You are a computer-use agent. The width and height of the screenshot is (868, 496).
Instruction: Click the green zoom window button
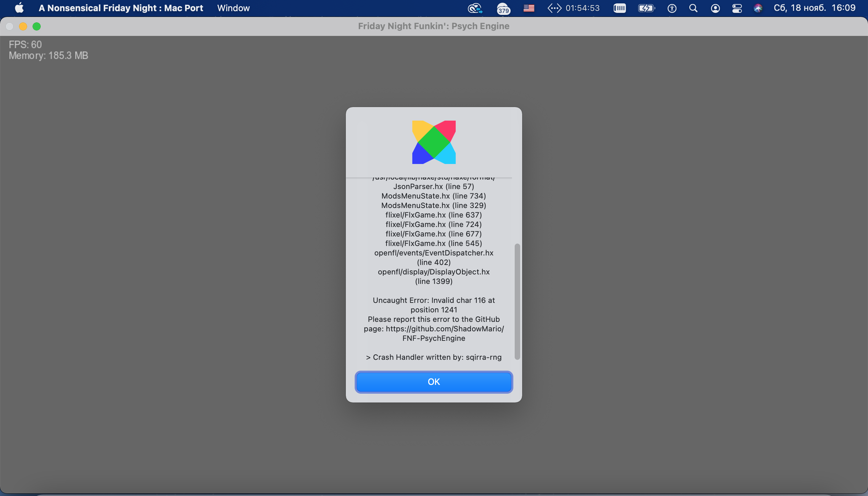coord(37,26)
